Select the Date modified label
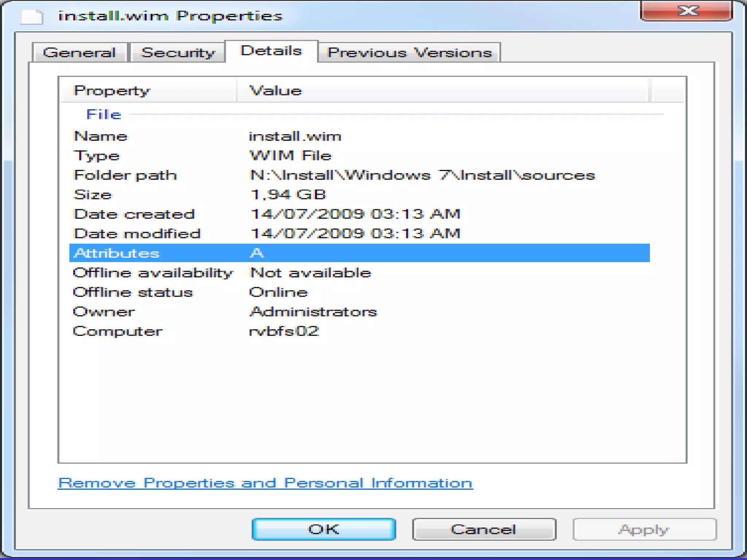 [137, 233]
